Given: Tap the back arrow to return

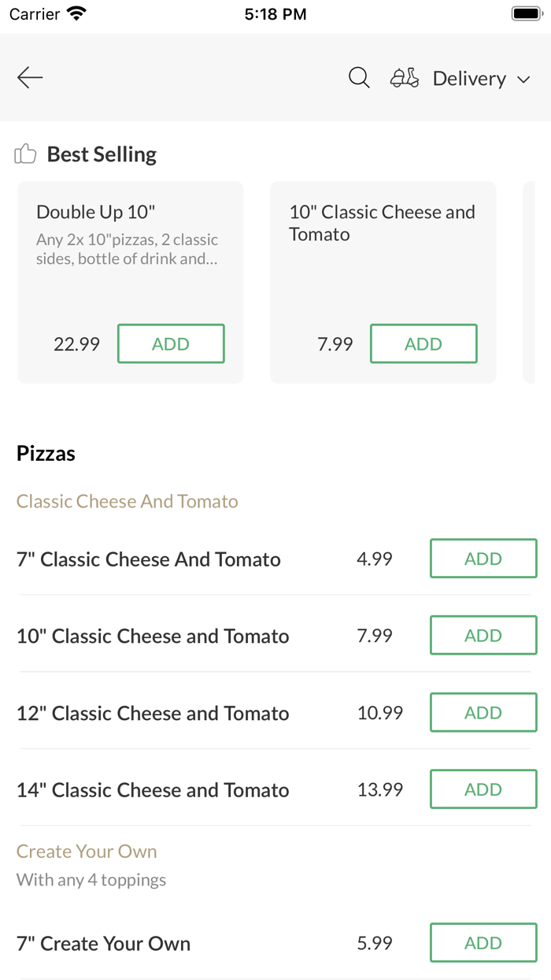Looking at the screenshot, I should (29, 77).
